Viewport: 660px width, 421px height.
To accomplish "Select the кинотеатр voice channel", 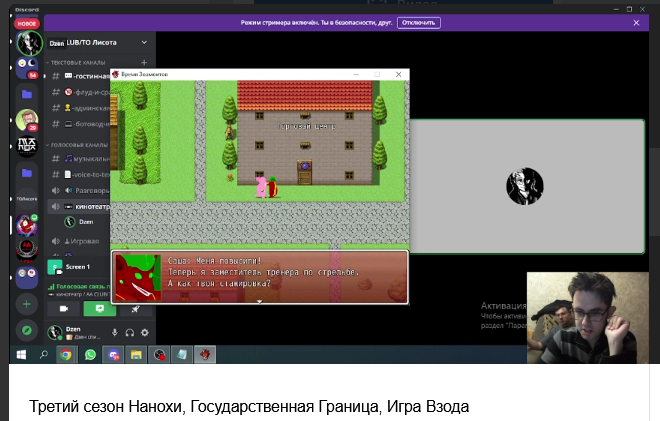I will point(80,207).
